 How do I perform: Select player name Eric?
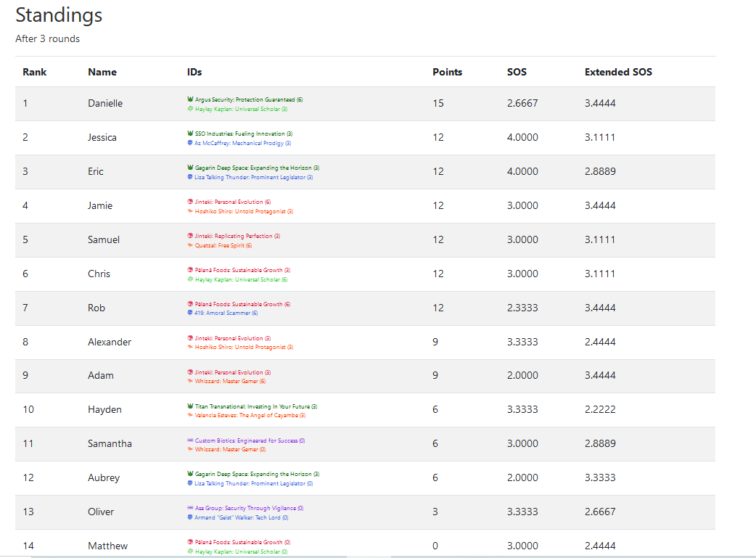96,171
